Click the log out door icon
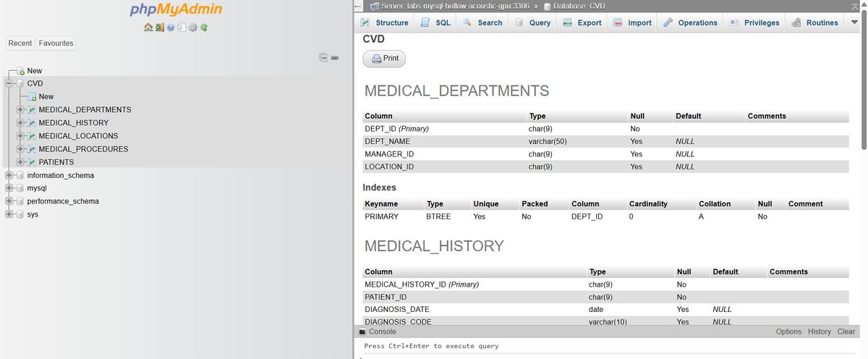Viewport: 868px width, 359px height. point(159,28)
